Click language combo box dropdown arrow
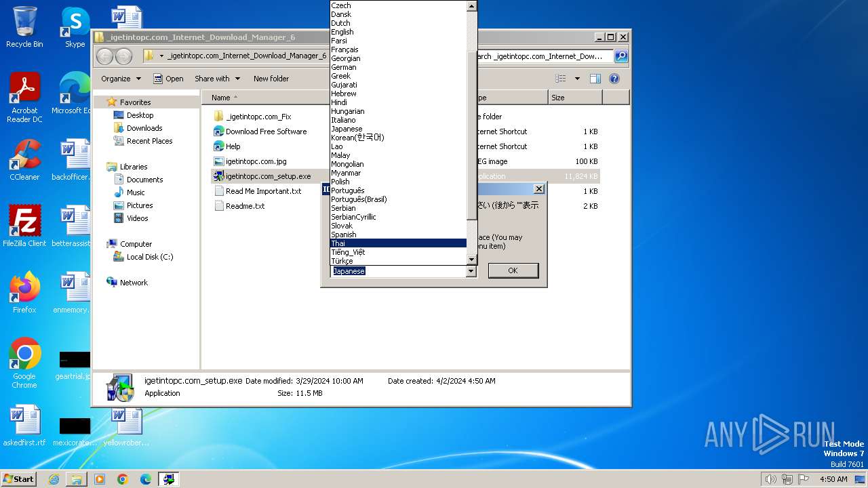This screenshot has width=868, height=488. [471, 271]
